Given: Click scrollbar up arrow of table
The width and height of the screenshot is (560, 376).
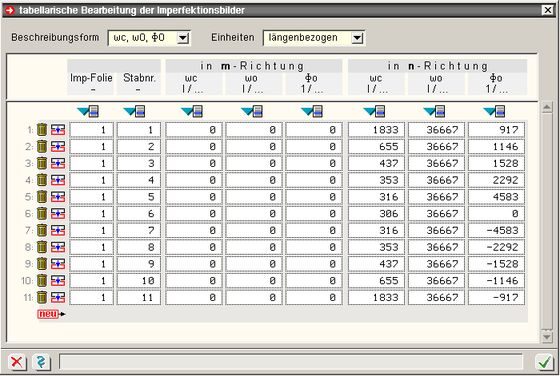Looking at the screenshot, I should pos(547,107).
